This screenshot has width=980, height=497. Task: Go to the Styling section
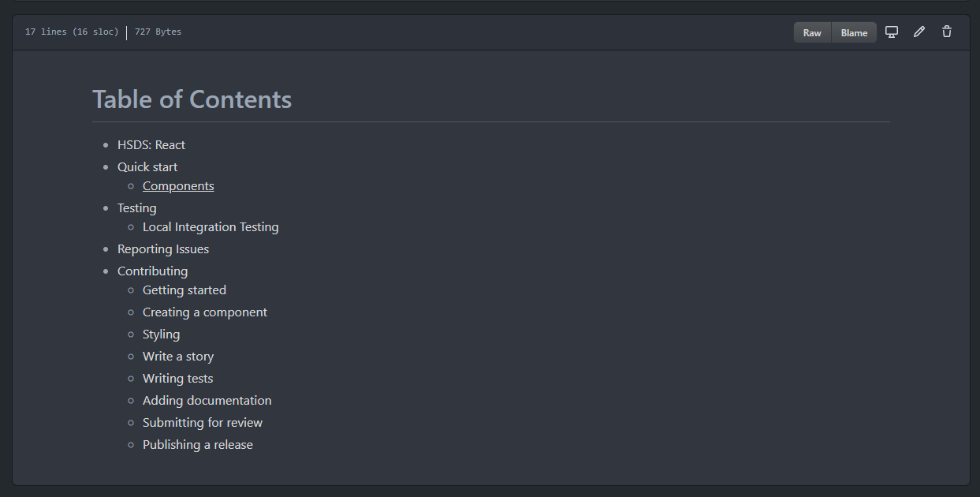[x=161, y=334]
